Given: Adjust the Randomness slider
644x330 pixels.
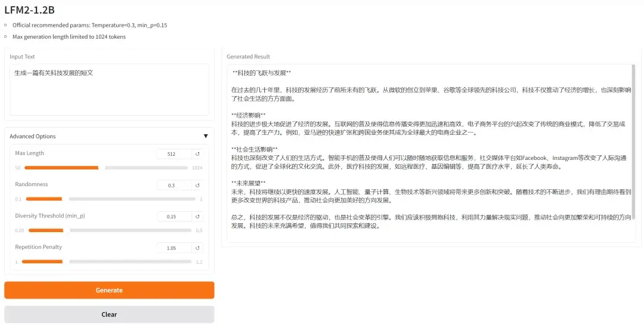Looking at the screenshot, I should pos(110,199).
